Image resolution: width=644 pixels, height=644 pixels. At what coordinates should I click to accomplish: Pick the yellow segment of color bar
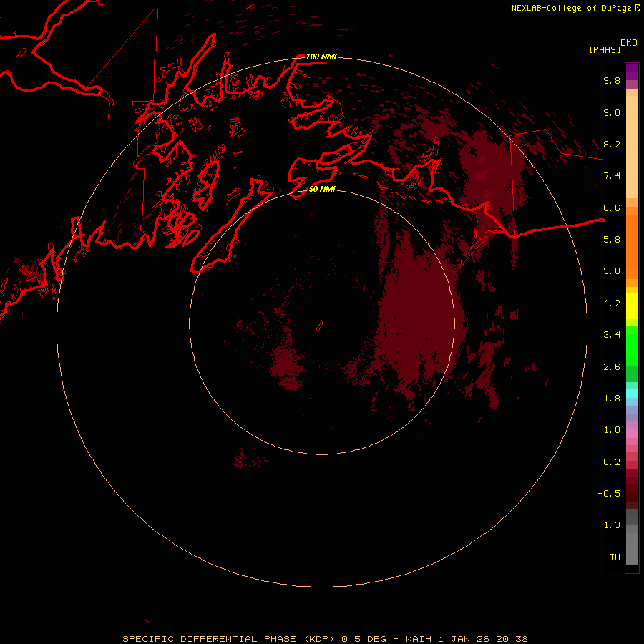pyautogui.click(x=632, y=306)
